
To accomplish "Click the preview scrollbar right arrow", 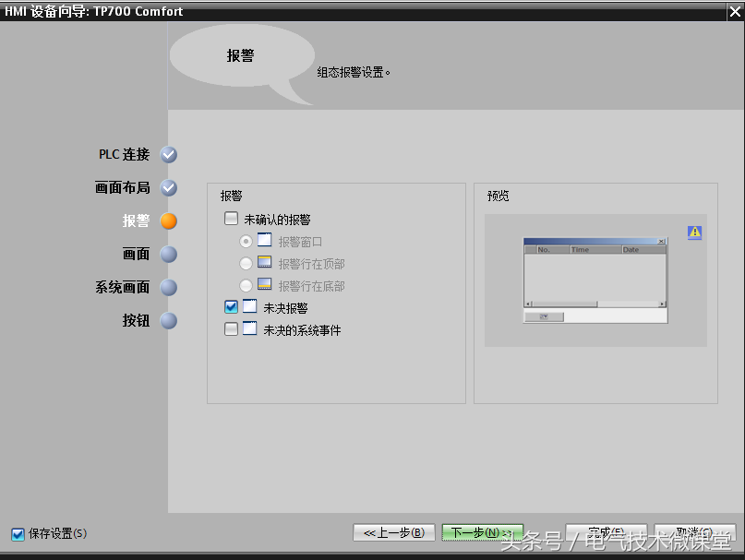I will 662,304.
